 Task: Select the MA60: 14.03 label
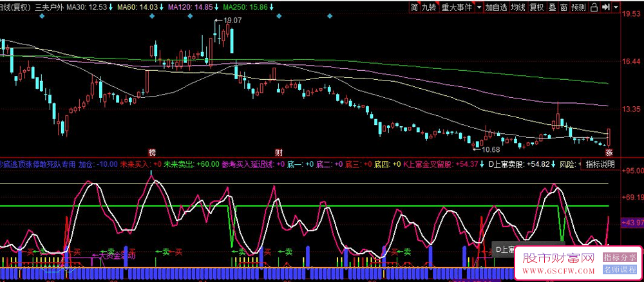138,7
